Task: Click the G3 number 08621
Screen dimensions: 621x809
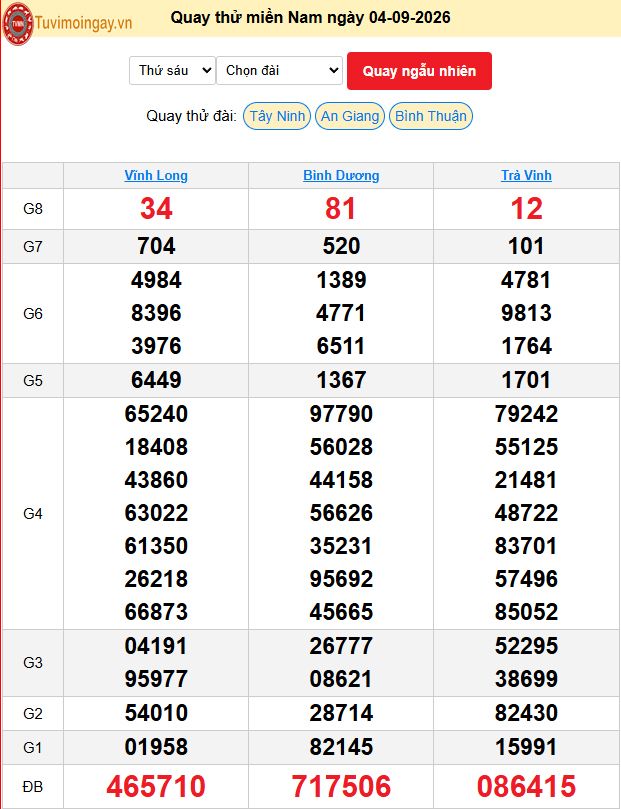Action: (x=341, y=679)
